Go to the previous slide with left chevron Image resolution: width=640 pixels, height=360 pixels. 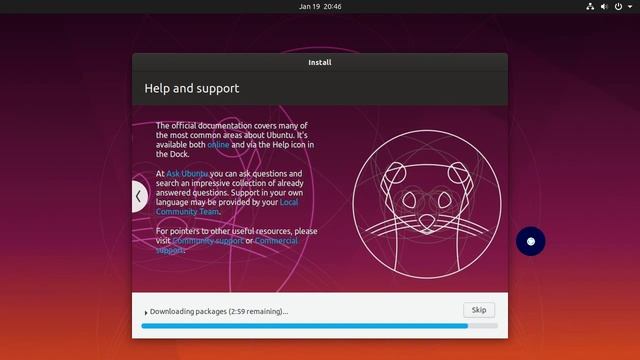[x=139, y=196]
